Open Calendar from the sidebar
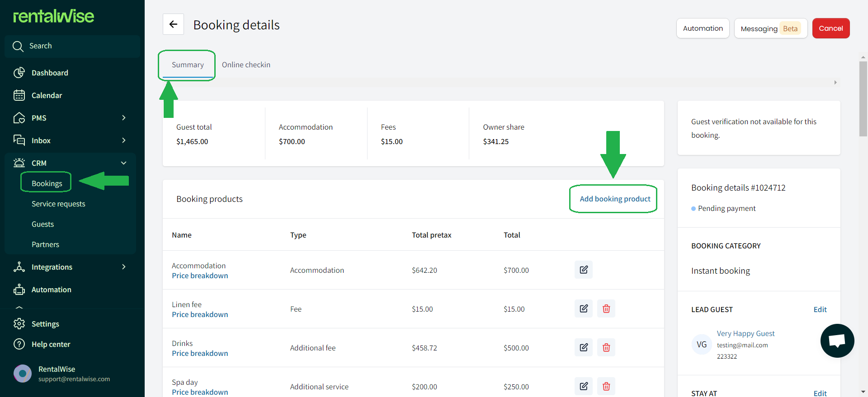 click(47, 95)
